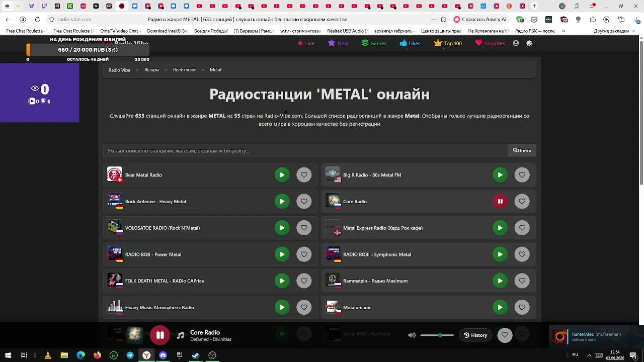Favorite VOLOSATOE RADIO station
644x362 pixels.
tap(304, 228)
